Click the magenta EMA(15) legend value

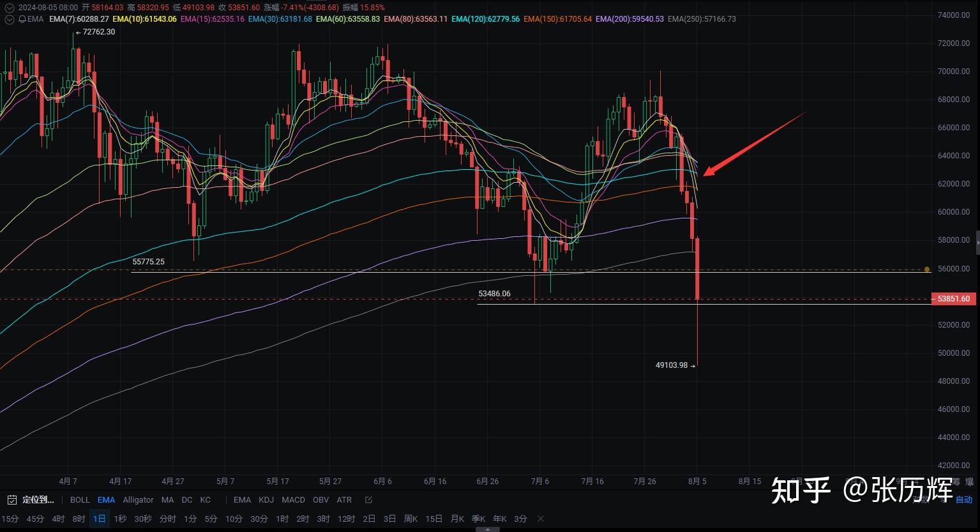[213, 19]
